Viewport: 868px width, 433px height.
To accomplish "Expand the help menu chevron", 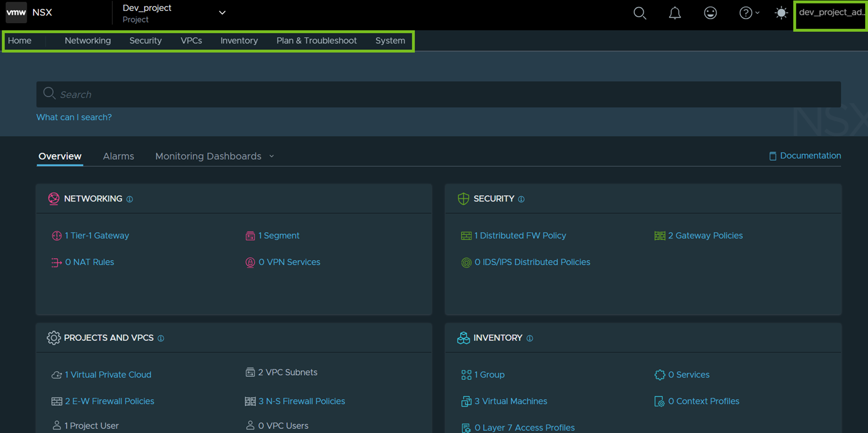I will tap(757, 13).
